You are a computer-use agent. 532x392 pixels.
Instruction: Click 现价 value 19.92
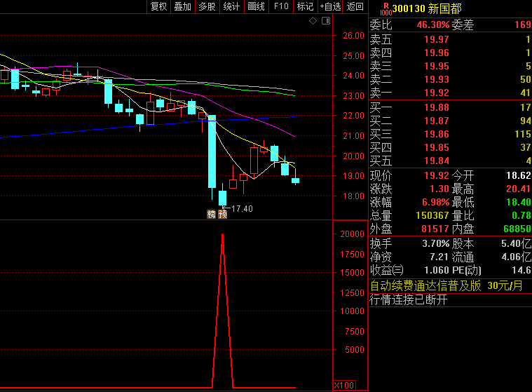[437, 176]
